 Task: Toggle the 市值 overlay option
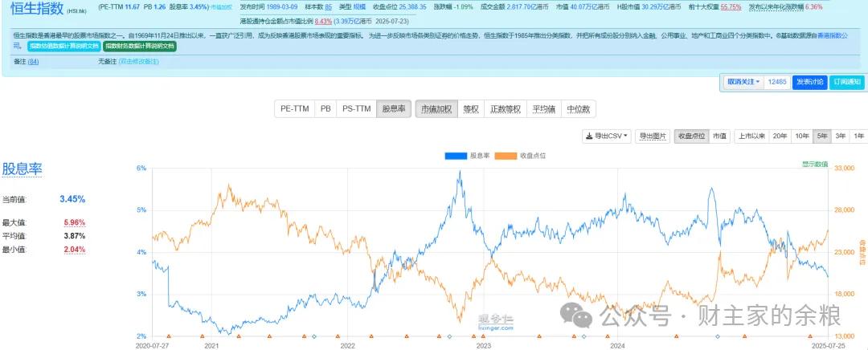[x=719, y=136]
